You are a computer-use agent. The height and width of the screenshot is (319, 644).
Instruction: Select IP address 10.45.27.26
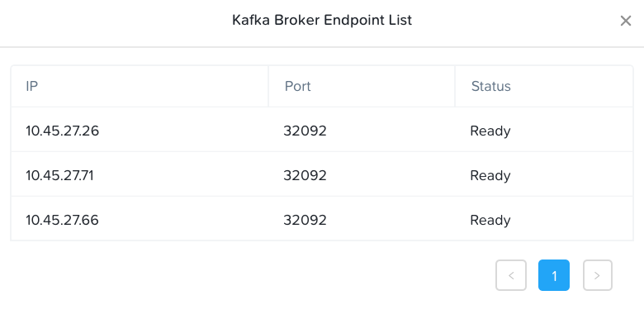click(63, 131)
